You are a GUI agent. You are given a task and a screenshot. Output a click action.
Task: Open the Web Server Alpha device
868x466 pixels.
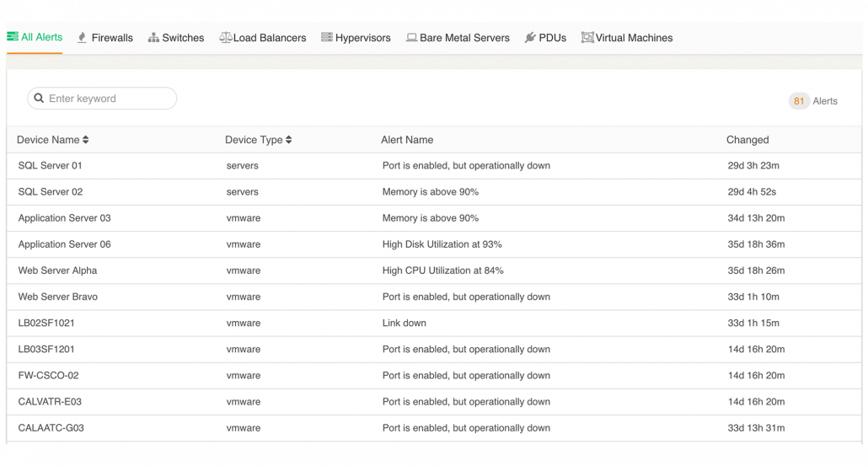57,270
